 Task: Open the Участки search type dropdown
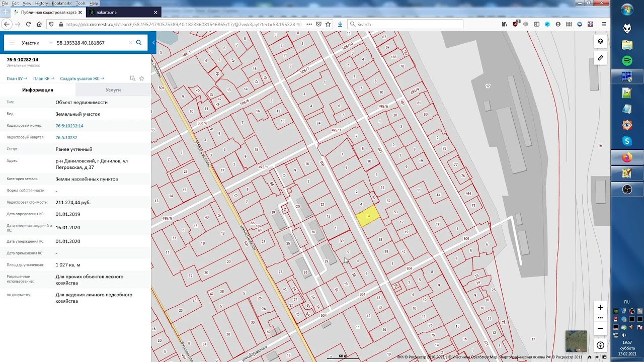click(x=37, y=43)
